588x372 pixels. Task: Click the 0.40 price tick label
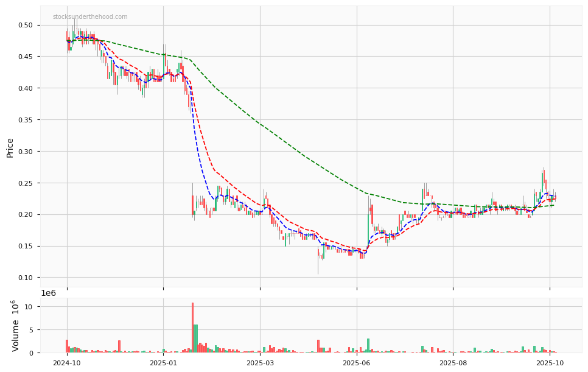coord(26,88)
